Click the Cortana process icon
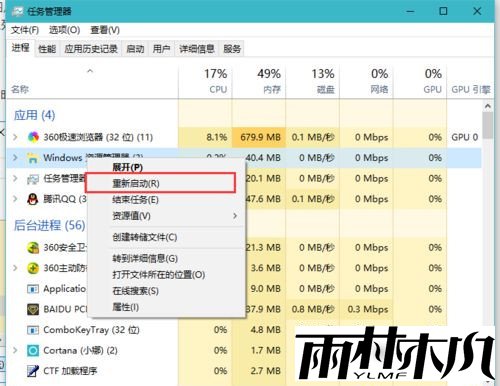This screenshot has height=386, width=500. click(33, 350)
